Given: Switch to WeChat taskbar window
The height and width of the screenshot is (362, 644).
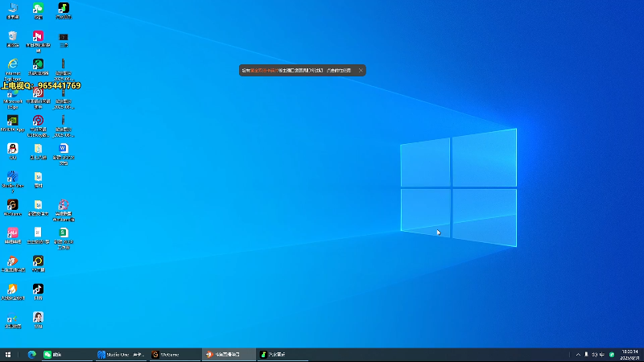Looking at the screenshot, I should tap(68, 355).
